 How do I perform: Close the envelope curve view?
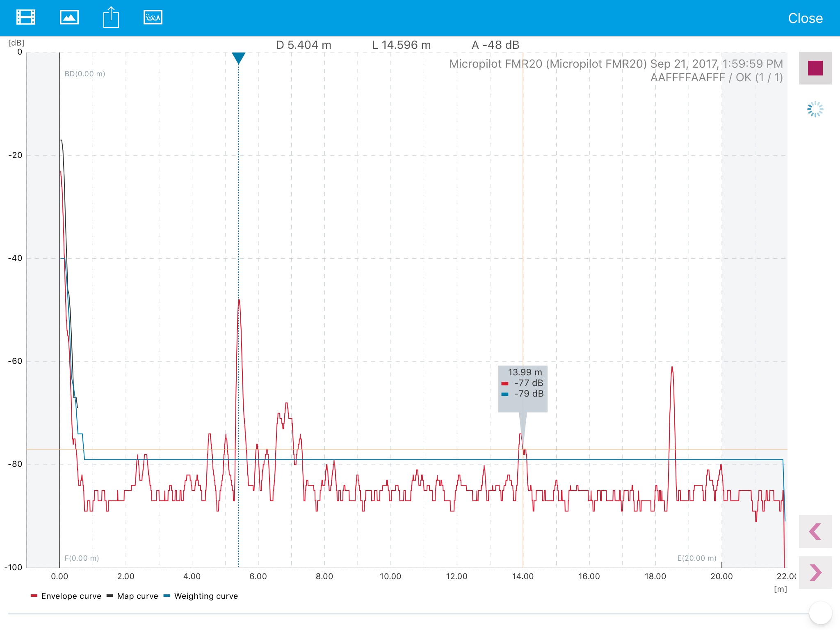tap(805, 18)
